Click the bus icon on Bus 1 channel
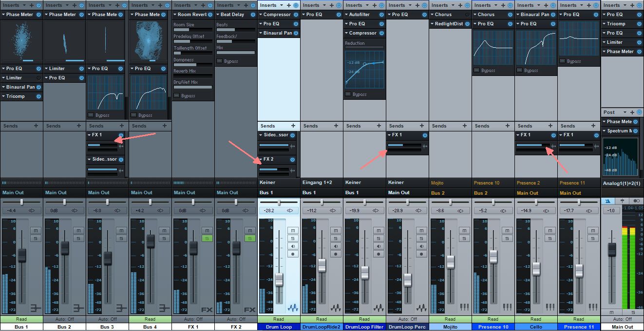The image size is (644, 331). [x=35, y=308]
